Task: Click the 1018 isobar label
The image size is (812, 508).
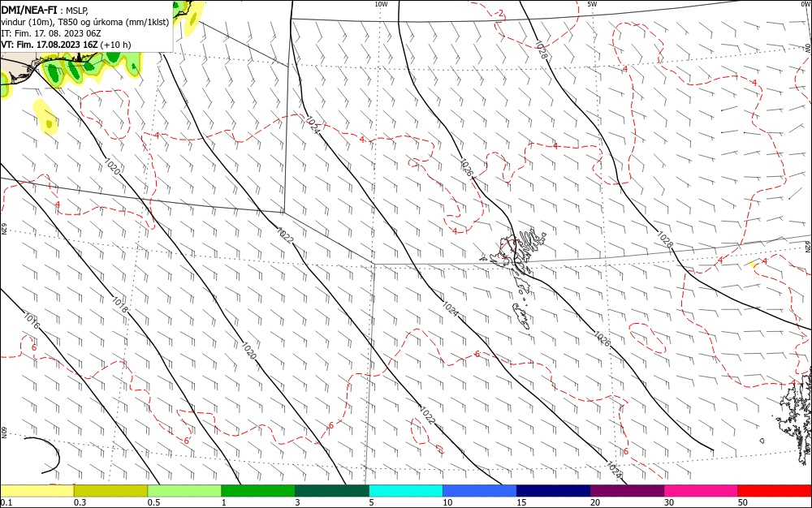Action: [119, 304]
